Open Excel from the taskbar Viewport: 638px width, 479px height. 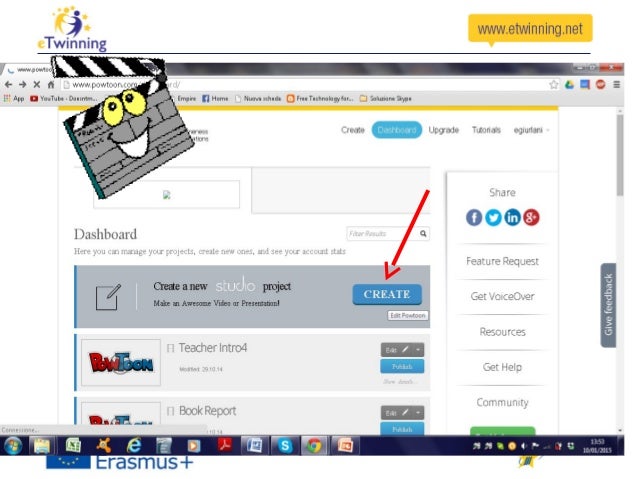[74, 446]
